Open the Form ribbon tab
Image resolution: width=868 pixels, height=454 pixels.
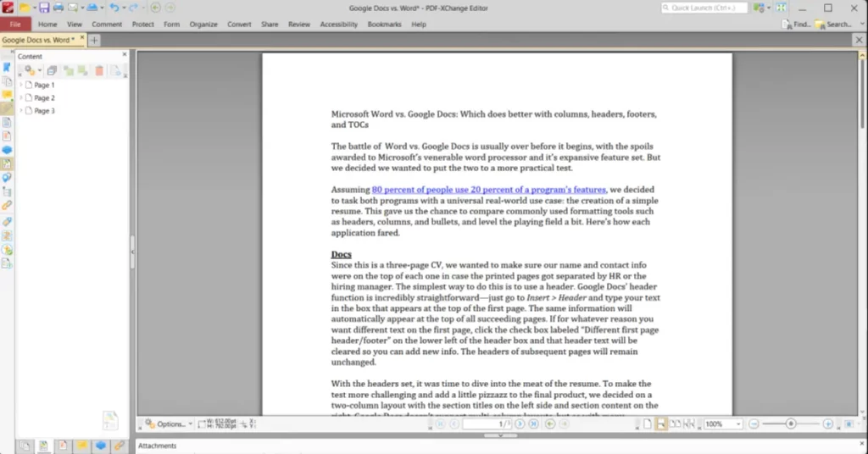tap(171, 25)
